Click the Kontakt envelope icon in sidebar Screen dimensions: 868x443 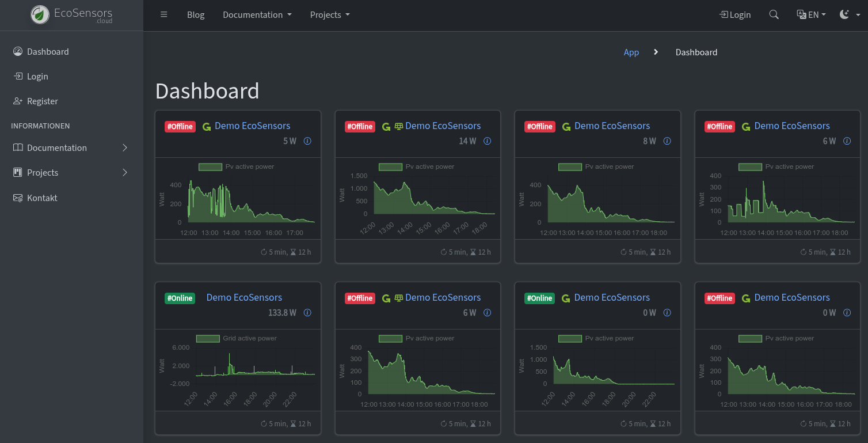tap(18, 198)
